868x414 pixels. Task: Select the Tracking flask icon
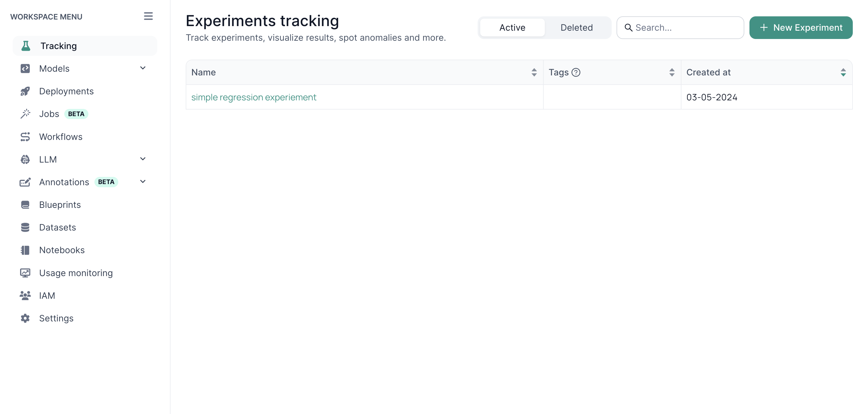click(25, 46)
